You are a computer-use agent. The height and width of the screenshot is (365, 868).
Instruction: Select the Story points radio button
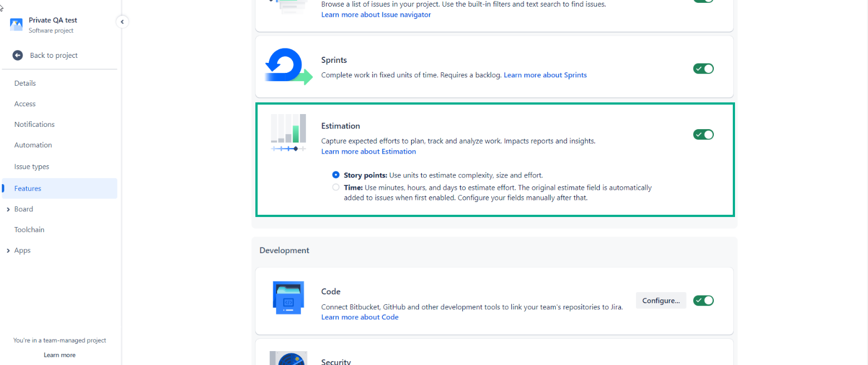pos(336,175)
